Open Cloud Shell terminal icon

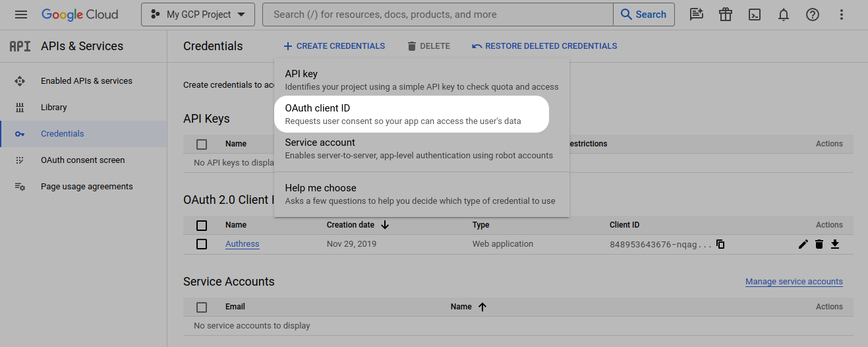[755, 15]
